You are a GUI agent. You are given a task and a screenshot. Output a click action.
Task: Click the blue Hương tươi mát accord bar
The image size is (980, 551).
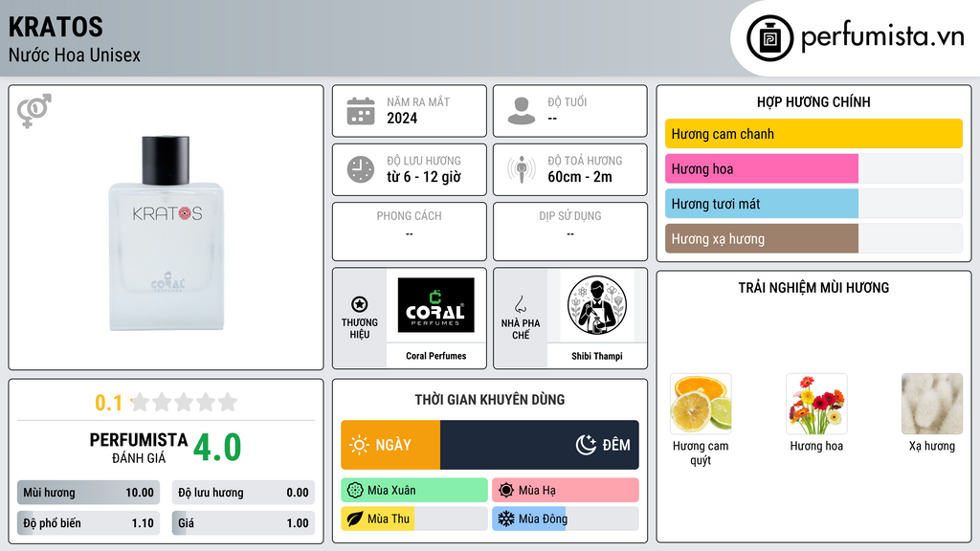(x=762, y=204)
